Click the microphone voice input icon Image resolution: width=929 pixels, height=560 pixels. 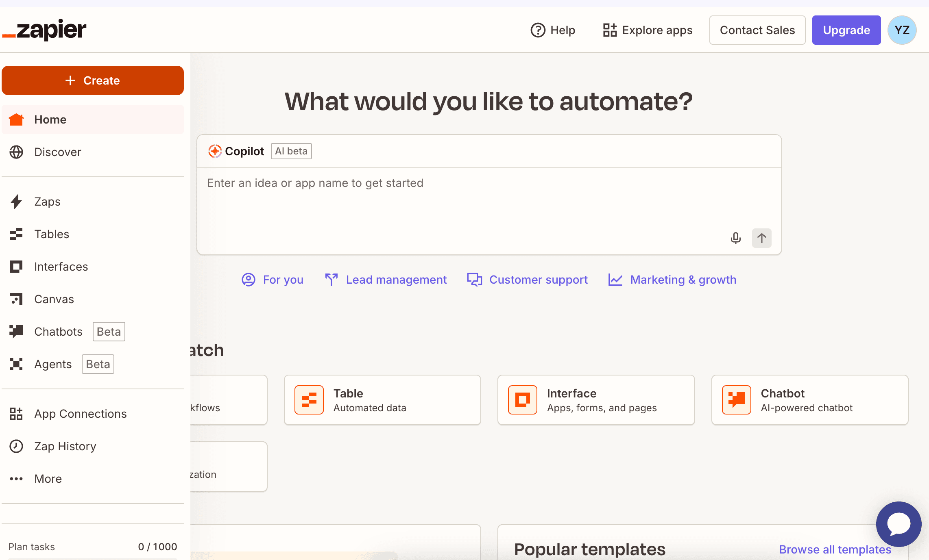click(735, 238)
